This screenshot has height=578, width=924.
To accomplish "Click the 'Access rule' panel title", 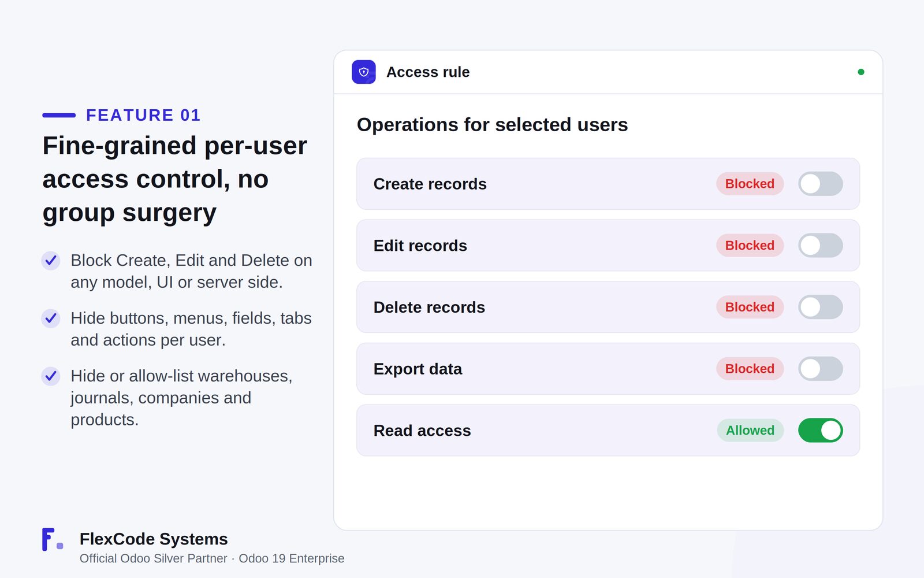I will [x=428, y=72].
